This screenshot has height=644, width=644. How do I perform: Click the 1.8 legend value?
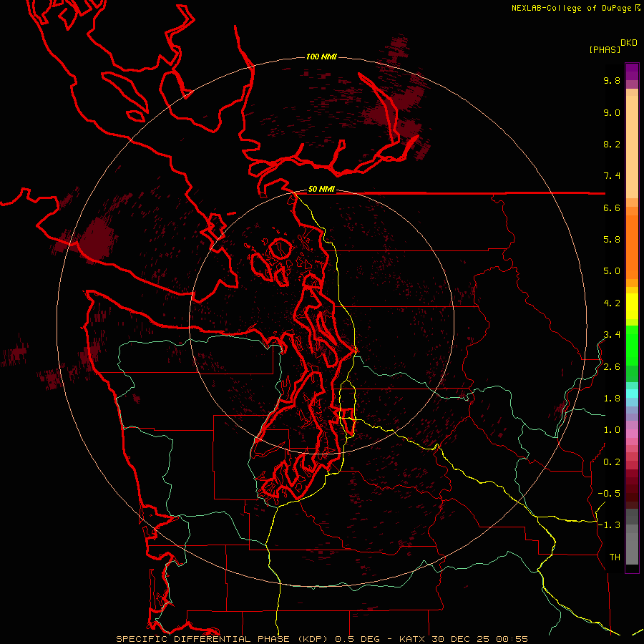tap(612, 399)
